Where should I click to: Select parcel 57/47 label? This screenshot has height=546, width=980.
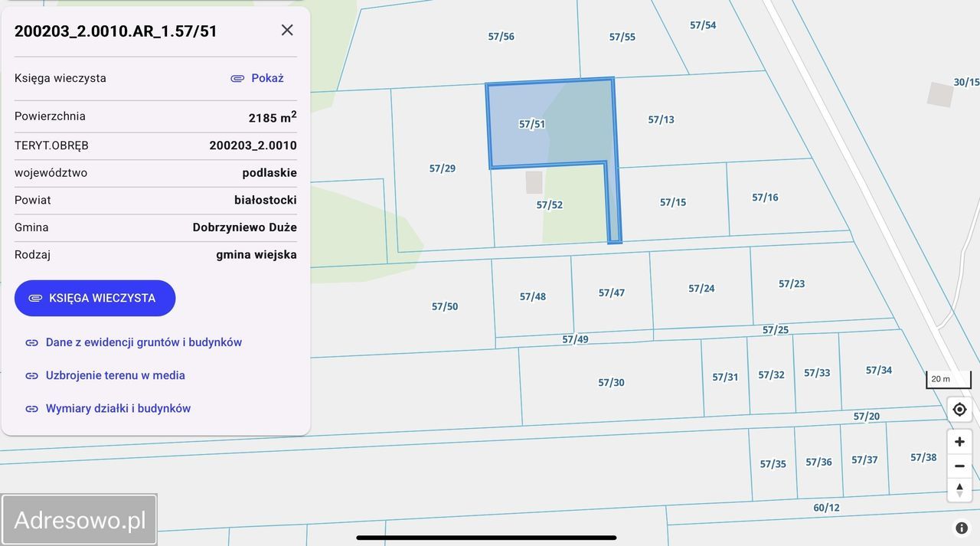[611, 293]
